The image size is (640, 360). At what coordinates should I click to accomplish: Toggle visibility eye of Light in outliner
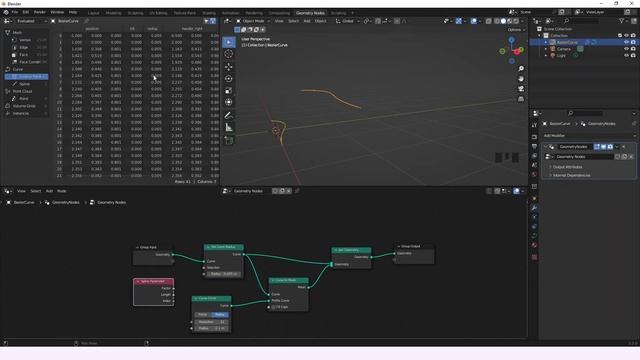tap(626, 55)
